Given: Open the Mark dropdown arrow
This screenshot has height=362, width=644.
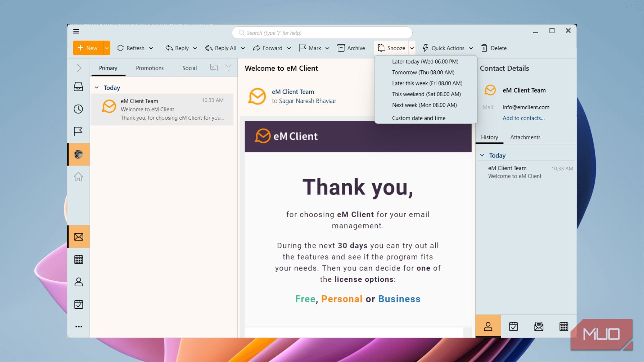Looking at the screenshot, I should coord(327,48).
